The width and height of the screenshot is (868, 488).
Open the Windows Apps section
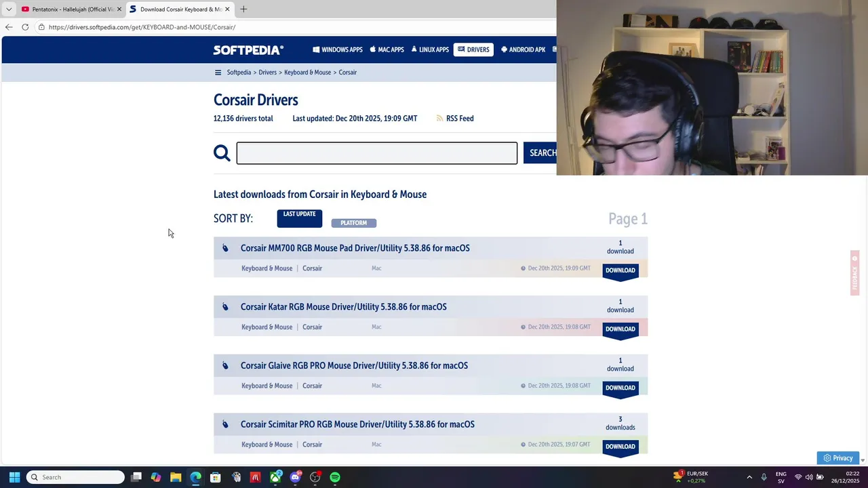click(x=338, y=49)
